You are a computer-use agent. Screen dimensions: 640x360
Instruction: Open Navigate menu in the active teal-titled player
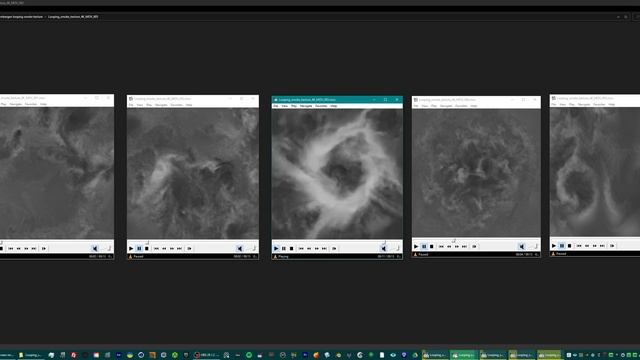(x=306, y=106)
